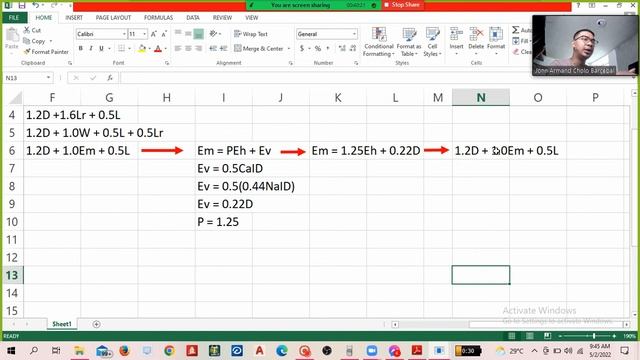
Task: Select cell with P = 1.25
Action: [224, 222]
